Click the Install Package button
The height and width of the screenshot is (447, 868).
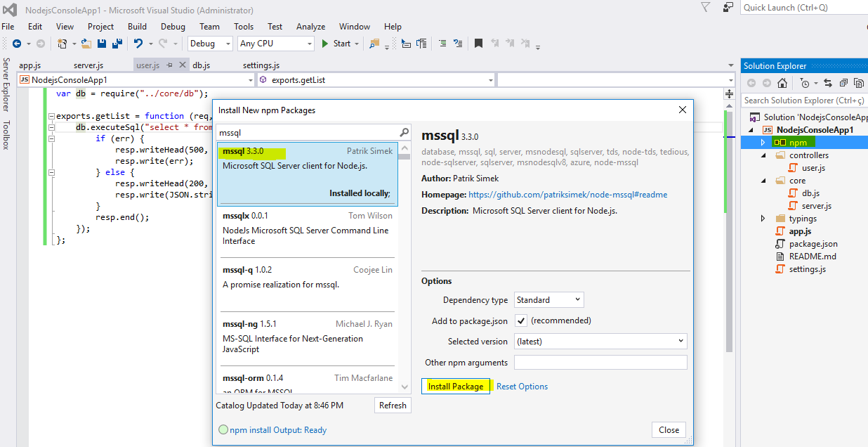(456, 386)
